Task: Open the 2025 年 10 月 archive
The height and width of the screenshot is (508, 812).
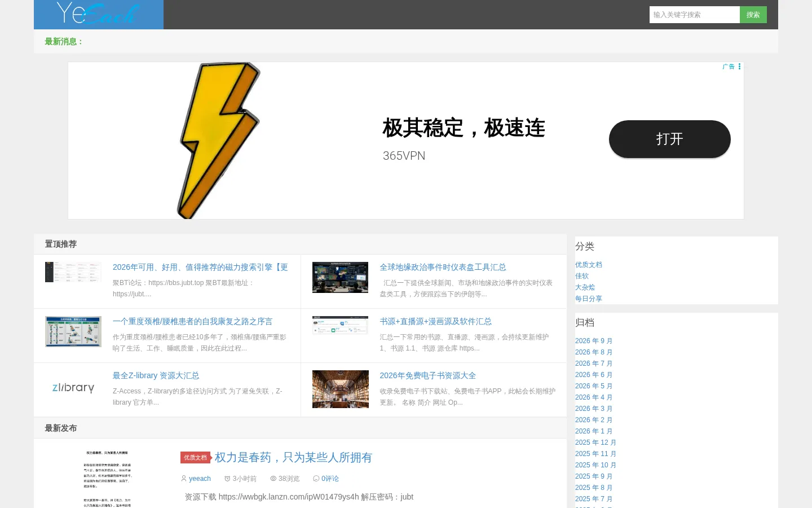Action: coord(596,465)
